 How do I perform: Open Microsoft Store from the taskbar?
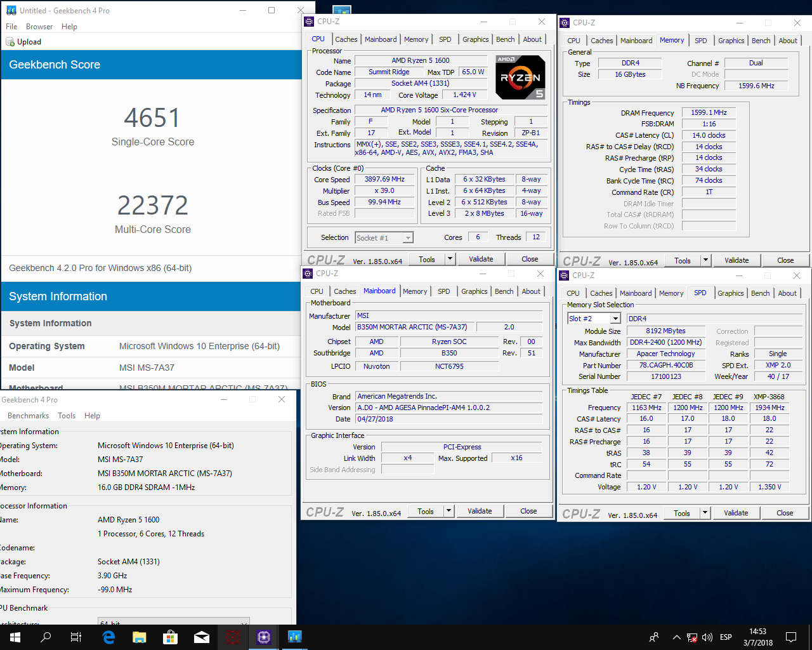(x=171, y=637)
